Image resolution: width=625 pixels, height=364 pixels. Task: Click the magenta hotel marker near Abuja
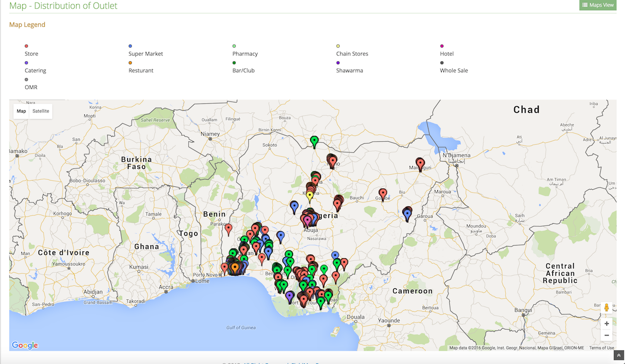[x=307, y=221]
